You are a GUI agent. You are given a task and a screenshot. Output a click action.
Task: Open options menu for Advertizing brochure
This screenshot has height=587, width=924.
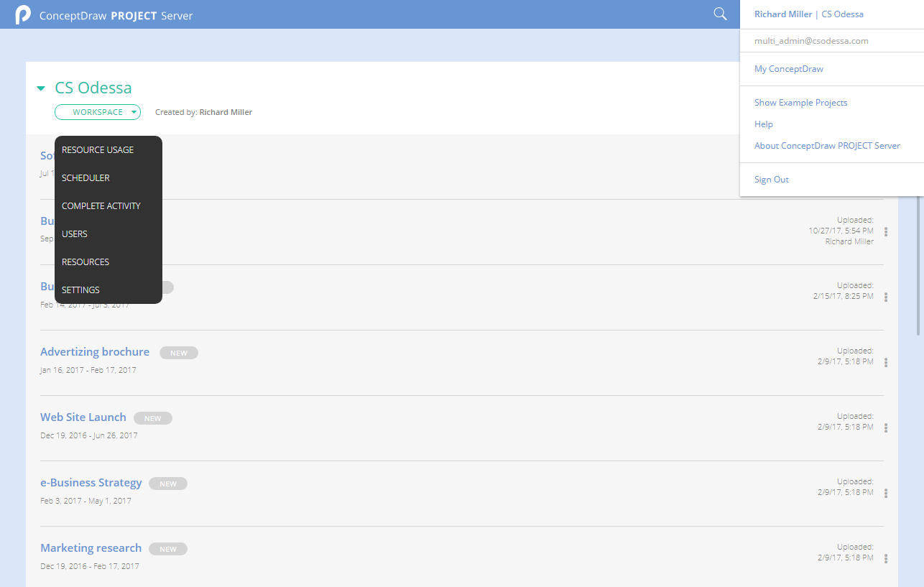click(x=886, y=362)
